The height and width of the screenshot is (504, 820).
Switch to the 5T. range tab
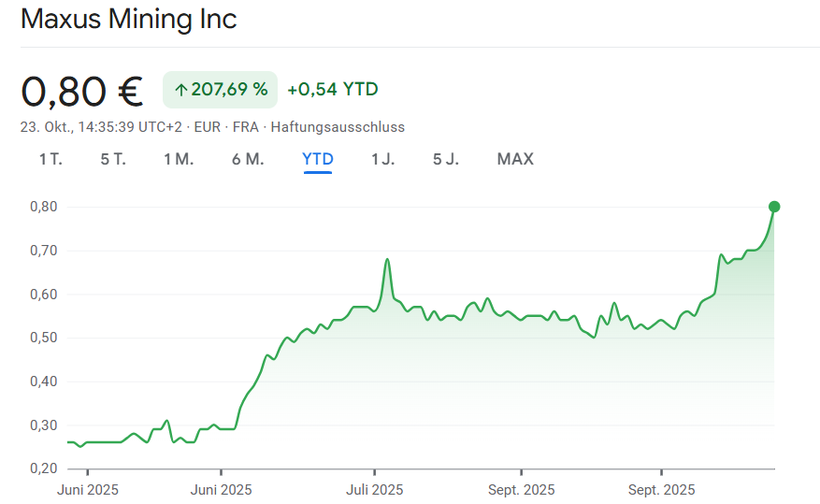pyautogui.click(x=113, y=159)
